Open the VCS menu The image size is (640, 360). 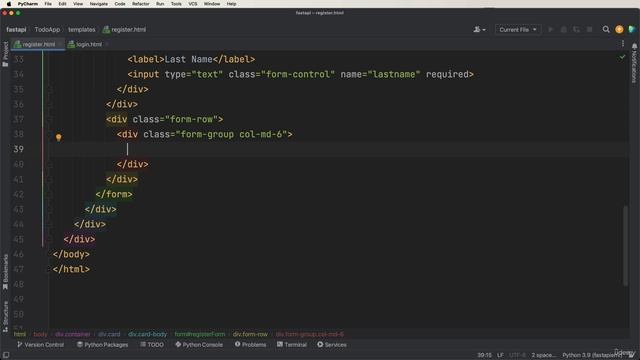[193, 4]
